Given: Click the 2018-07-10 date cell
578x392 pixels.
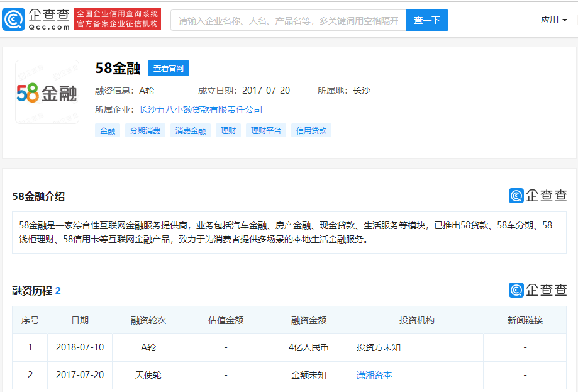Looking at the screenshot, I should [80, 347].
